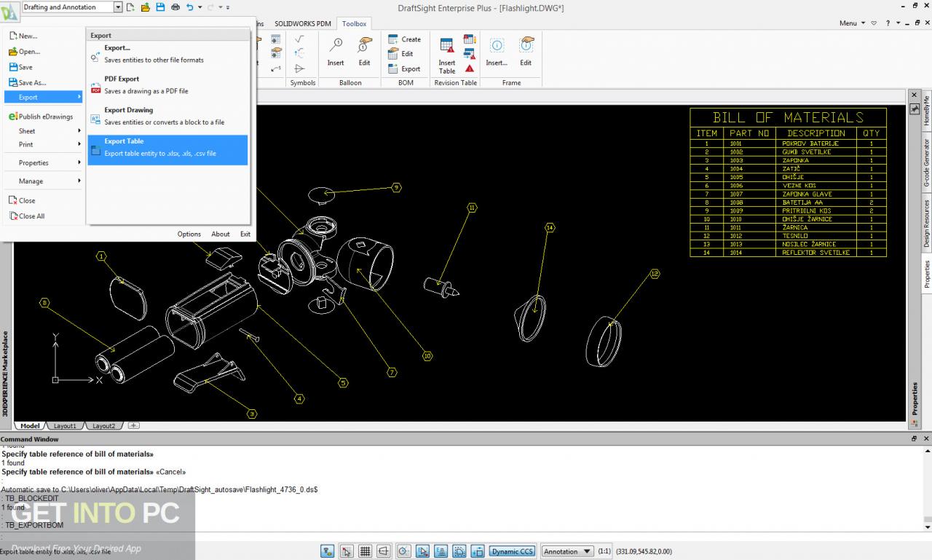
Task: Switch to the SOLIDWORKS PDM ribbon tab
Action: coord(304,23)
